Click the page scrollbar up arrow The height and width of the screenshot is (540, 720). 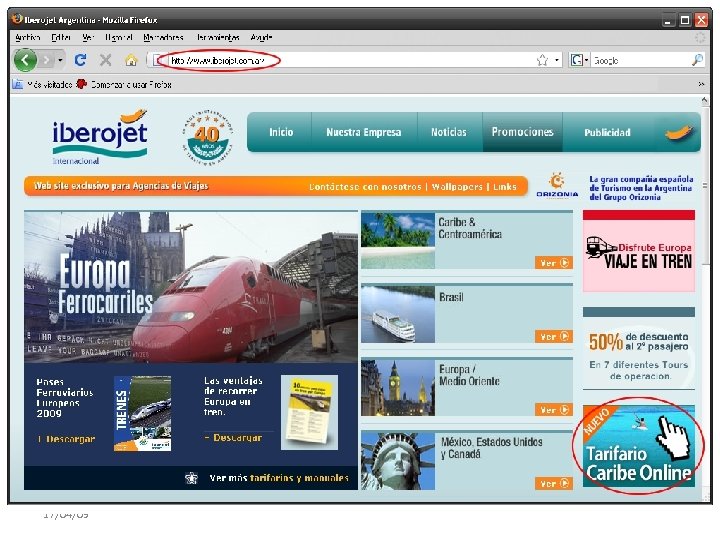click(x=705, y=100)
